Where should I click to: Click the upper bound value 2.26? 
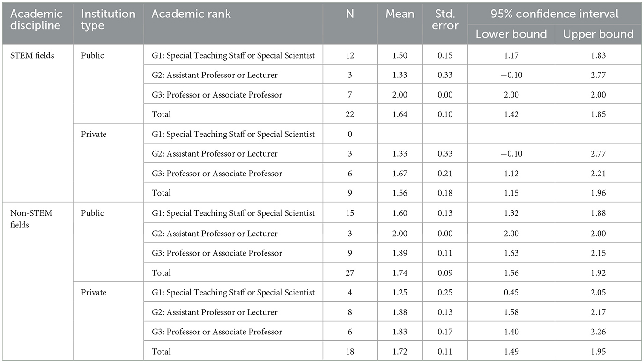[598, 332]
